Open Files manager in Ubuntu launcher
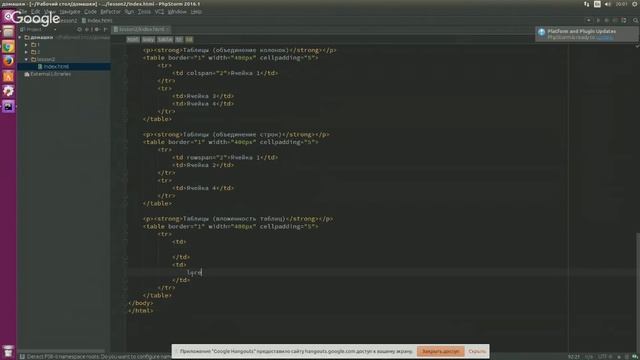Image resolution: width=640 pixels, height=360 pixels. click(8, 32)
